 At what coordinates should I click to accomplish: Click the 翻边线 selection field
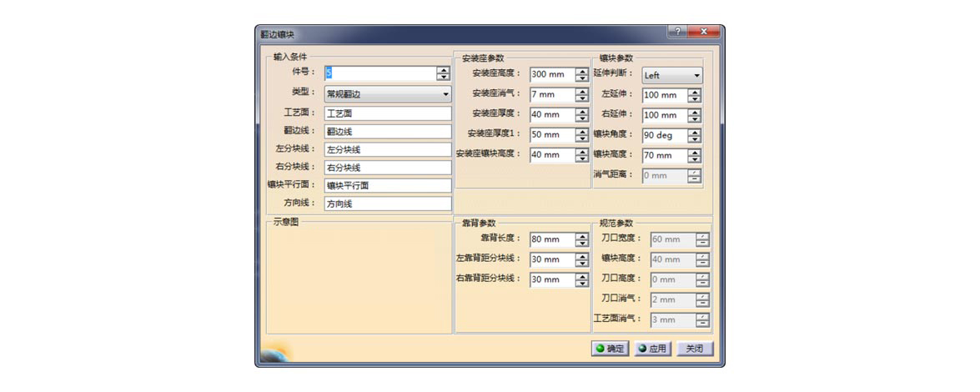click(x=387, y=132)
